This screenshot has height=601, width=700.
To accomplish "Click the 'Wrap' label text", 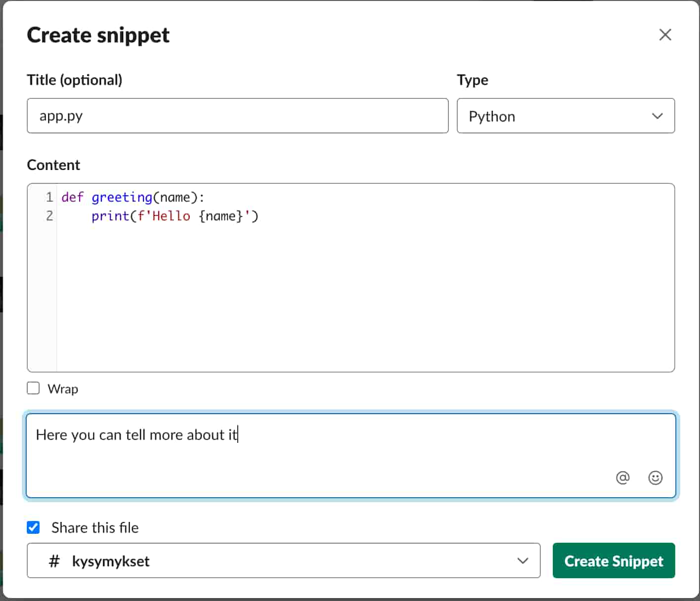I will pos(63,389).
